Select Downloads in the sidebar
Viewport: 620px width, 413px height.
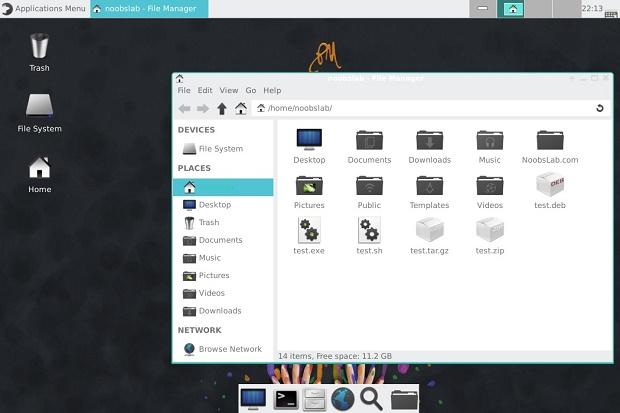pyautogui.click(x=223, y=311)
